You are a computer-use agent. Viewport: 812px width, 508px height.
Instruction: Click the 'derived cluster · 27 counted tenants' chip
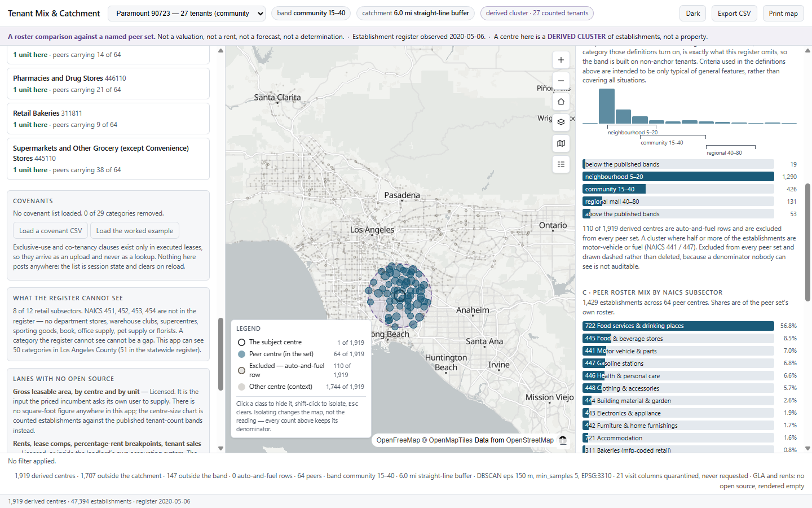pos(537,13)
